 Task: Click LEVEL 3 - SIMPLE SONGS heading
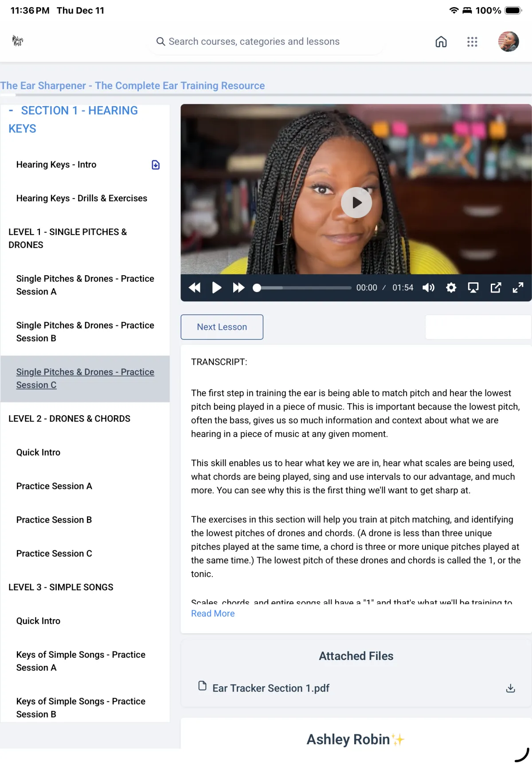(x=61, y=587)
